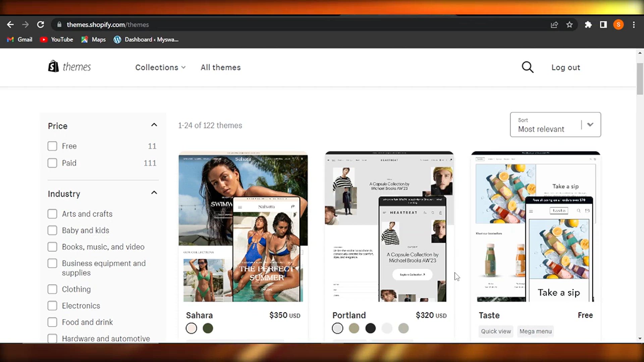Go back using the browser back arrow

pos(10,24)
